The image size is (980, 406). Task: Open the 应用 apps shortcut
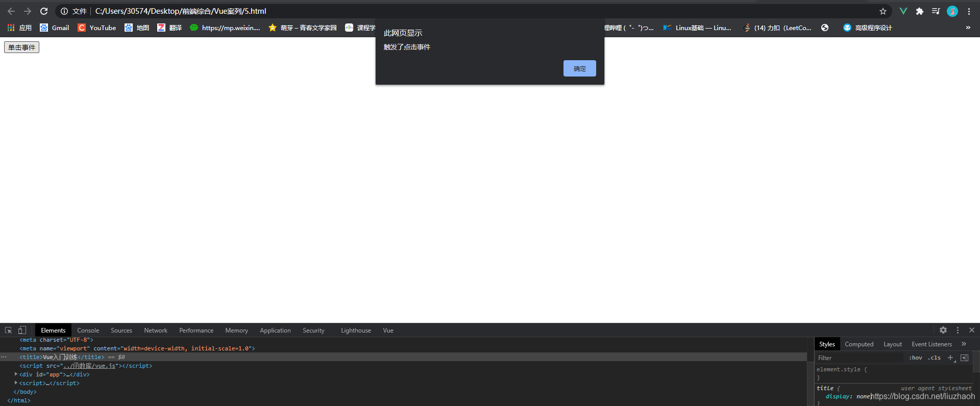19,28
